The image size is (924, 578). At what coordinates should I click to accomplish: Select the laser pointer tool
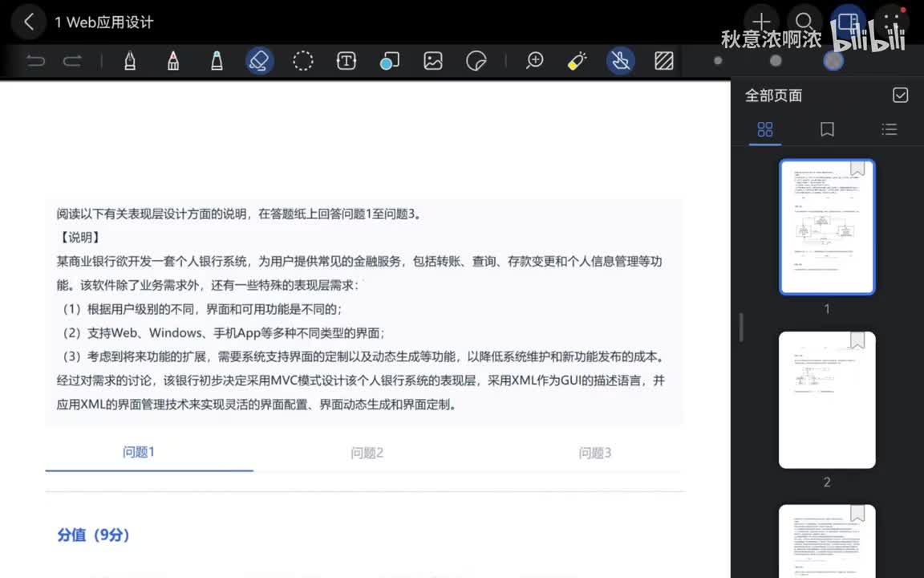[x=577, y=61]
